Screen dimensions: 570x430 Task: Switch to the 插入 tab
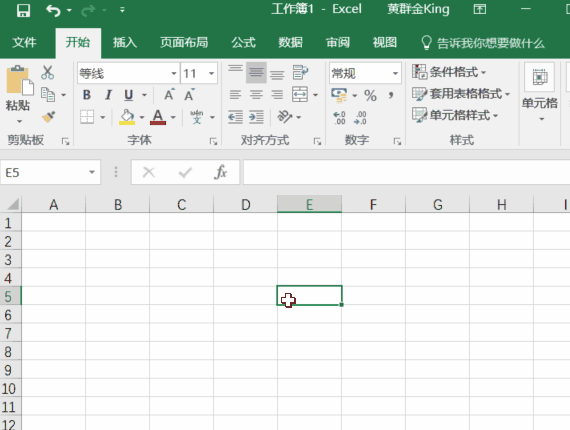click(125, 43)
